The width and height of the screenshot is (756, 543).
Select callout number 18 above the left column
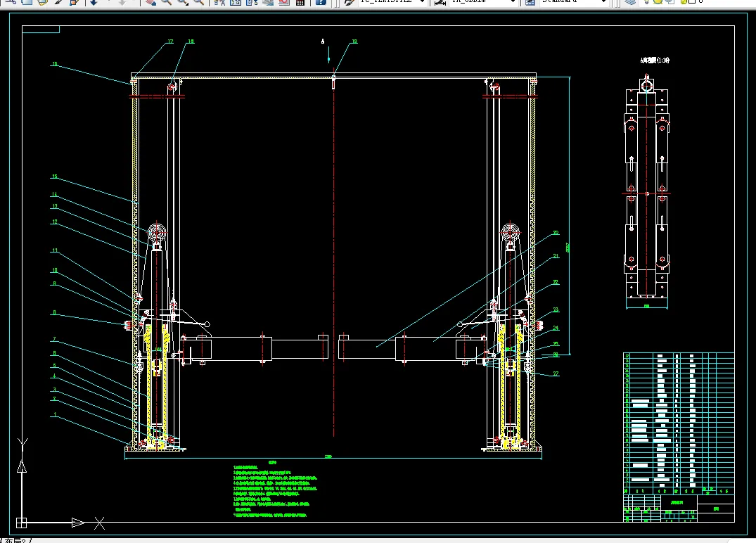[191, 41]
